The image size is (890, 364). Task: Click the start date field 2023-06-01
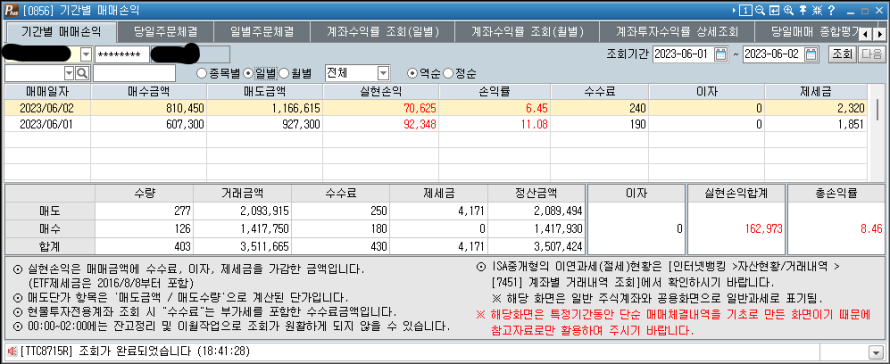coord(683,55)
